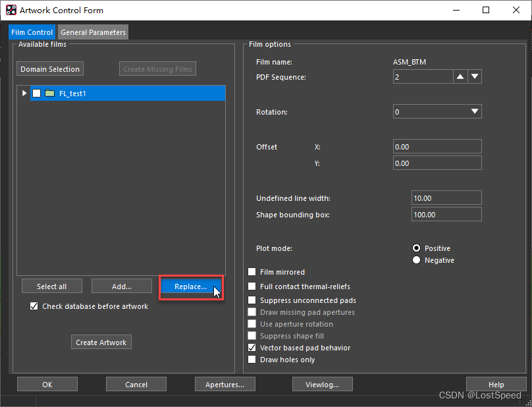Select the Film Control tab
532x407 pixels.
coord(32,32)
